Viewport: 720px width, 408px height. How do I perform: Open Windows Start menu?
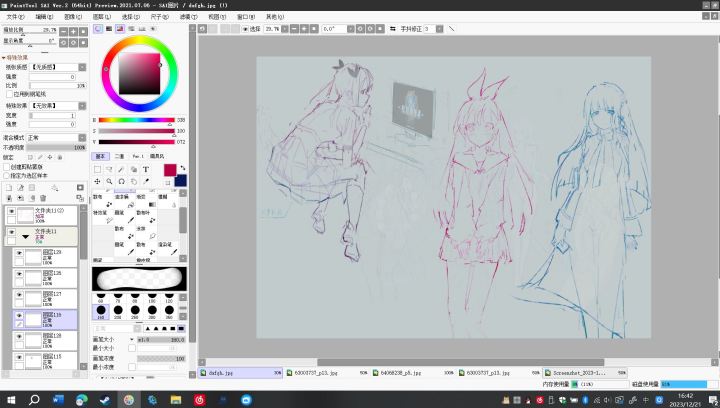(11, 400)
